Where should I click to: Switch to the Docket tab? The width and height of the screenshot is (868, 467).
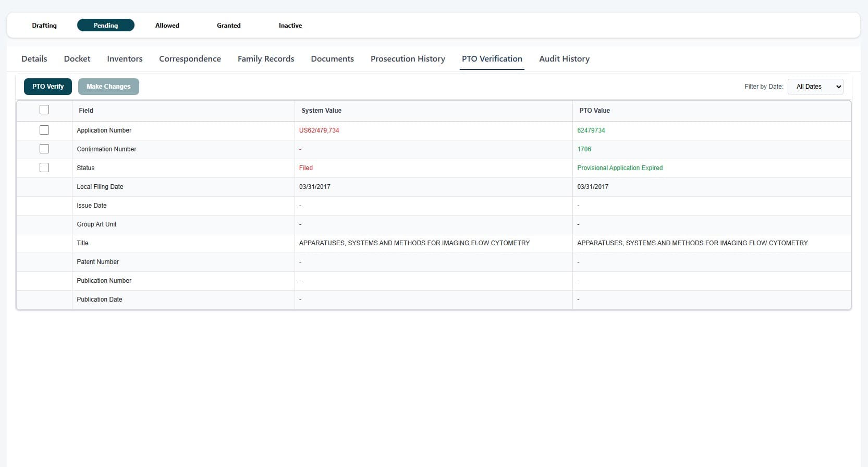coord(77,59)
